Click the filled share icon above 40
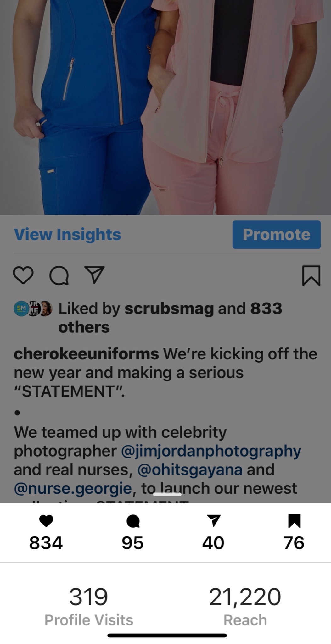 214,520
